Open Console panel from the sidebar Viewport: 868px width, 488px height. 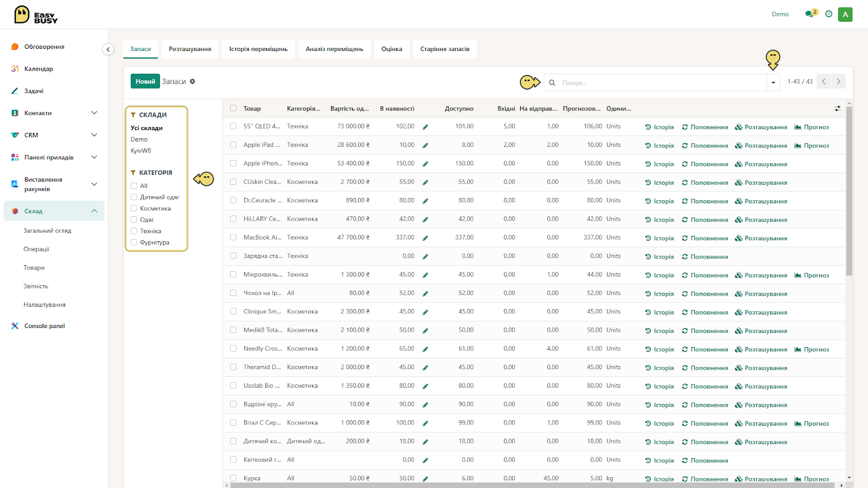[44, 326]
